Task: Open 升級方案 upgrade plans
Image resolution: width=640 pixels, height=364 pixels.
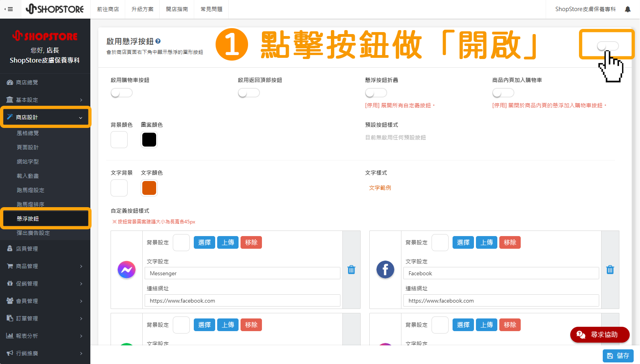Action: [142, 9]
